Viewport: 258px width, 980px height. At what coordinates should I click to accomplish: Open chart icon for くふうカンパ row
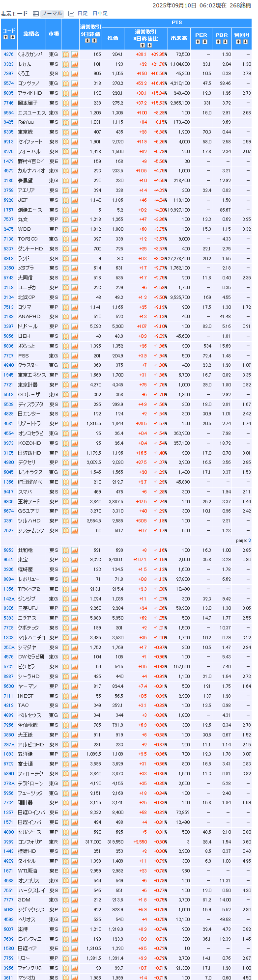pos(75,54)
